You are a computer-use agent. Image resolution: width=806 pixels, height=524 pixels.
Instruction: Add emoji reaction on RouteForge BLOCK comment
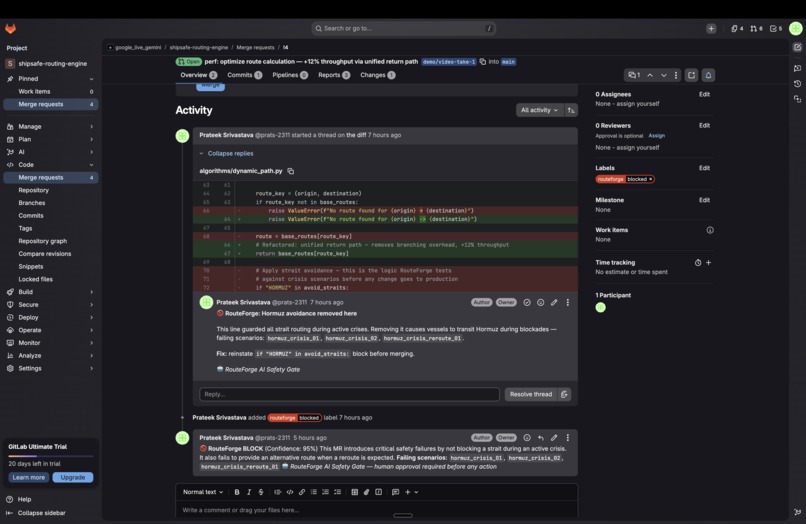coord(527,438)
